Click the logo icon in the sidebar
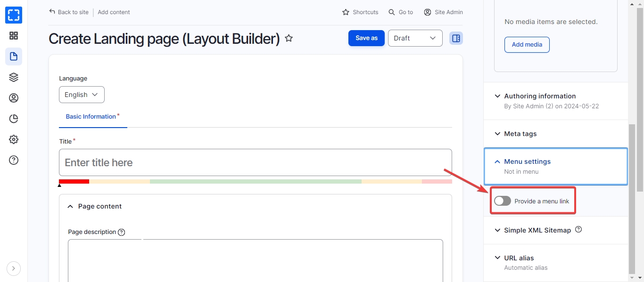 pyautogui.click(x=14, y=15)
